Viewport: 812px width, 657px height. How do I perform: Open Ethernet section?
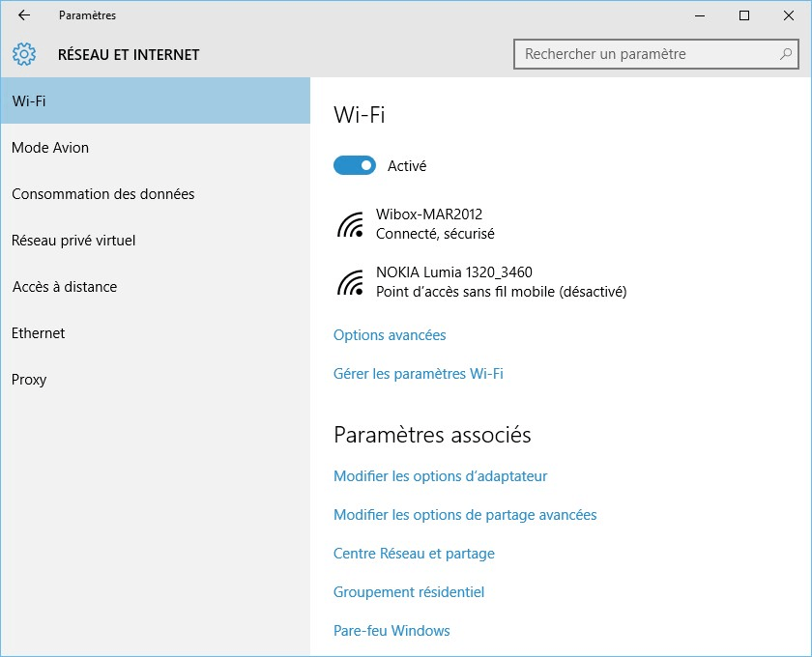156,333
